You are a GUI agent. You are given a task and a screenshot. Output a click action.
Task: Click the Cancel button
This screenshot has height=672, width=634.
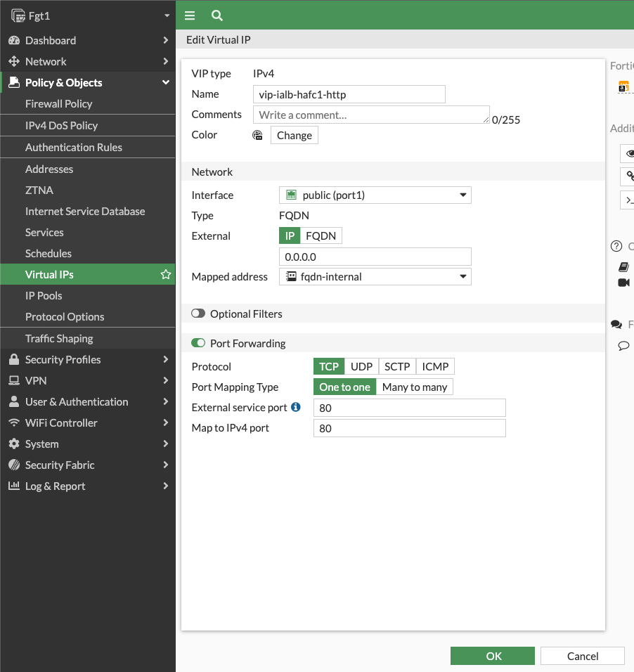[x=583, y=656]
